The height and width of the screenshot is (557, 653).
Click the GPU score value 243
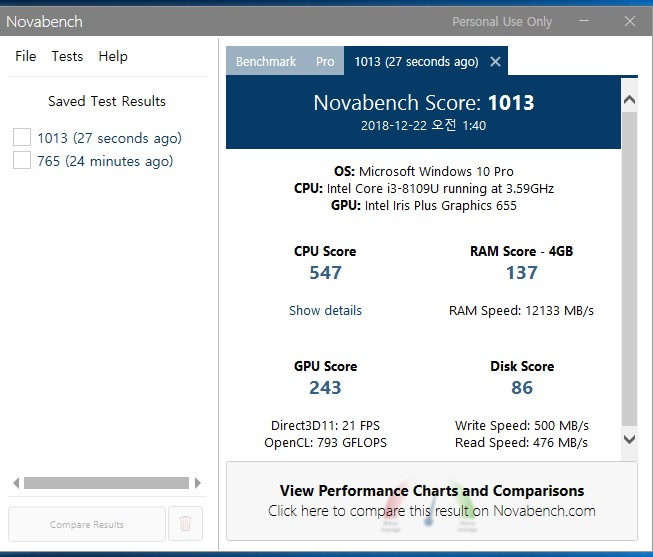click(325, 387)
